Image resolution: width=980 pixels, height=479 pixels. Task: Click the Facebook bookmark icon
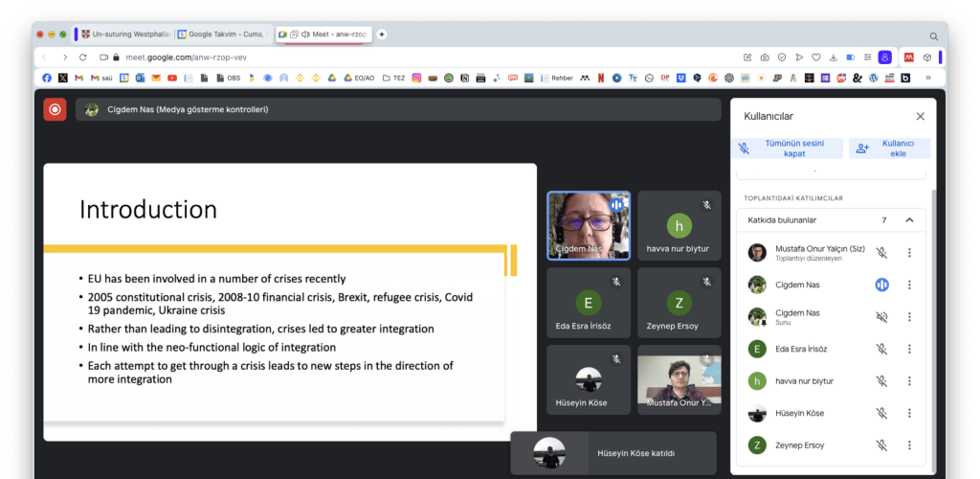pyautogui.click(x=47, y=78)
